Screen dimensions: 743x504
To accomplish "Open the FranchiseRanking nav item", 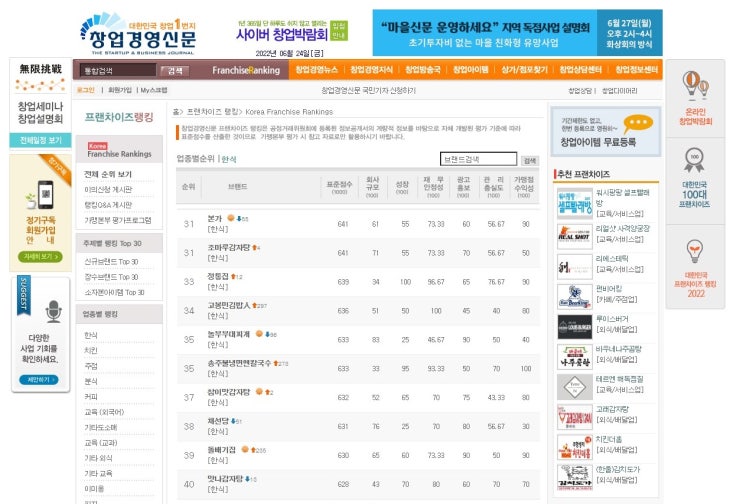I will tap(246, 70).
